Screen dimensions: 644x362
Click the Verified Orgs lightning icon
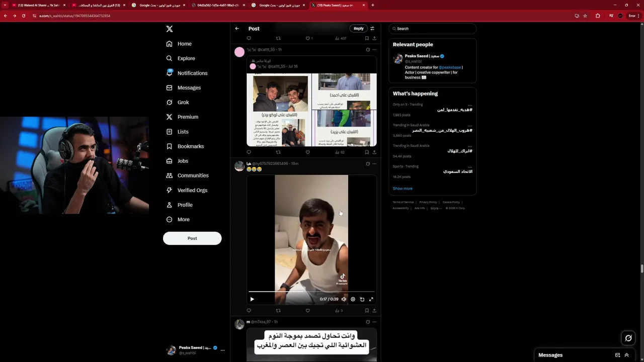pos(170,190)
